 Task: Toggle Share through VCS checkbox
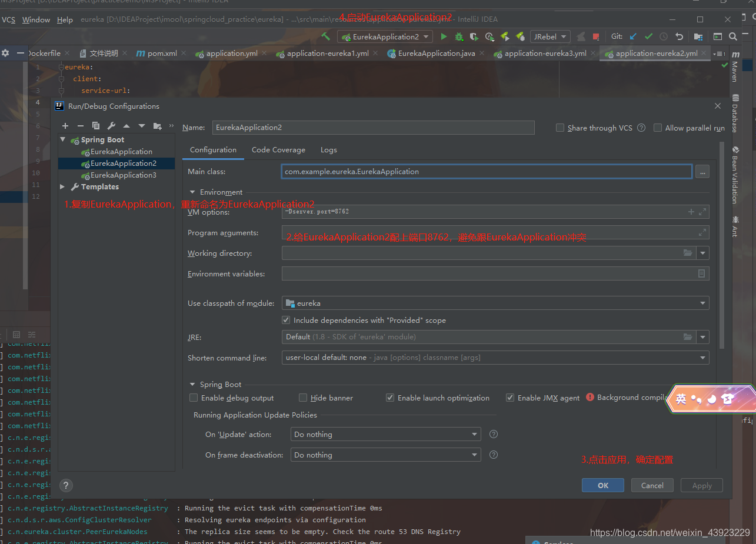click(559, 128)
